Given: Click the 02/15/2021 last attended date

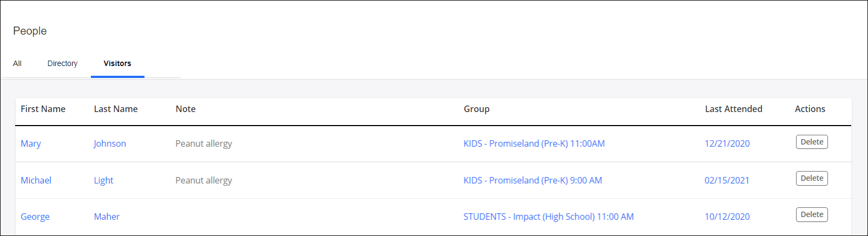Looking at the screenshot, I should (x=727, y=180).
